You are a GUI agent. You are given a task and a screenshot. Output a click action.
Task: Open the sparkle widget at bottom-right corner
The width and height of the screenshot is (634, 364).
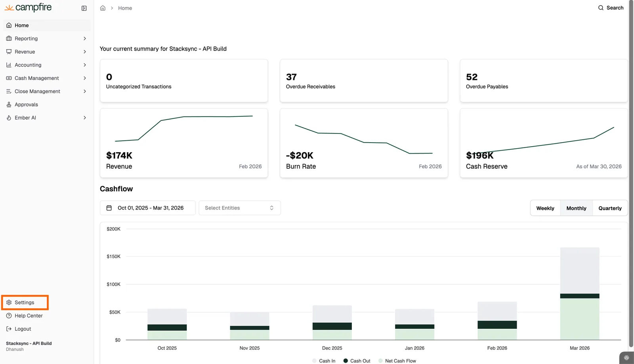click(626, 358)
